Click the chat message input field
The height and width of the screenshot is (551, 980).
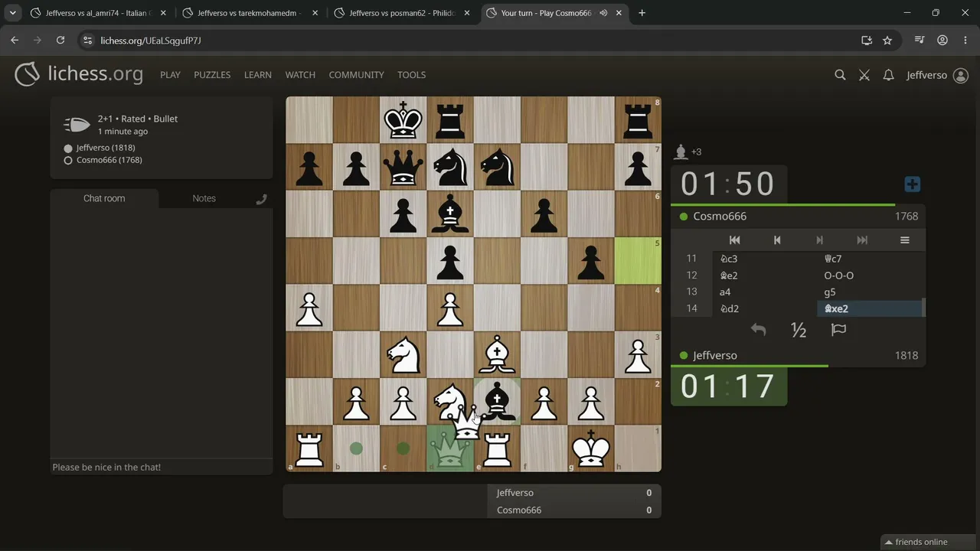click(x=162, y=467)
